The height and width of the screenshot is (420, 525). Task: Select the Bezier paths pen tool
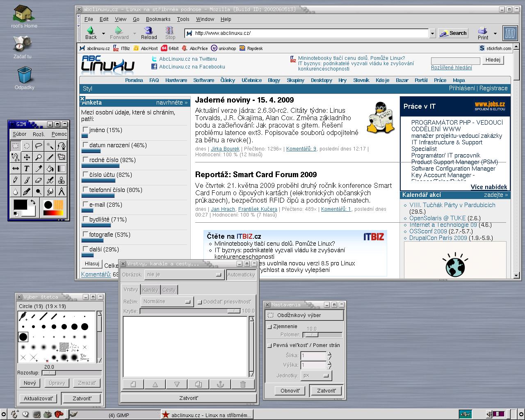[x=61, y=146]
